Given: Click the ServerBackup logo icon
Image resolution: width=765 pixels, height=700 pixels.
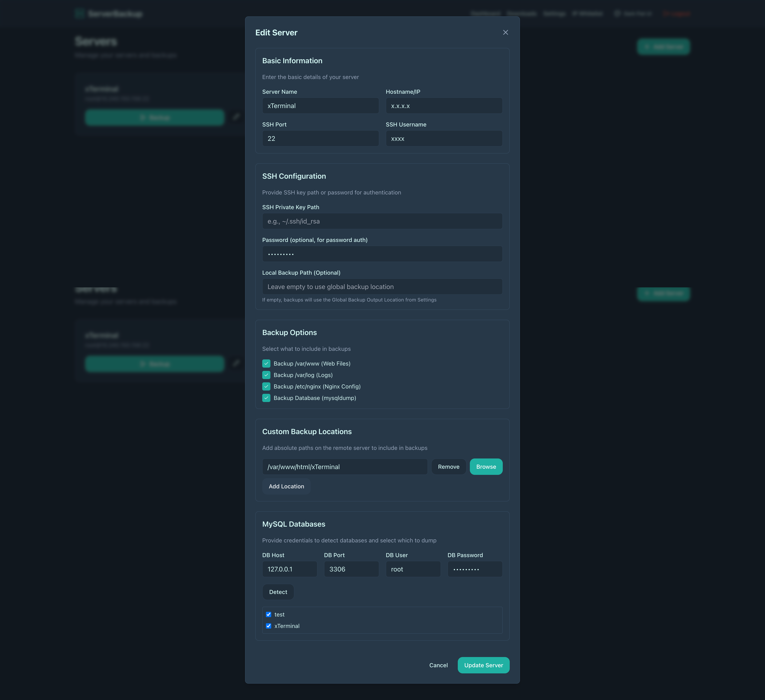Looking at the screenshot, I should click(x=80, y=13).
